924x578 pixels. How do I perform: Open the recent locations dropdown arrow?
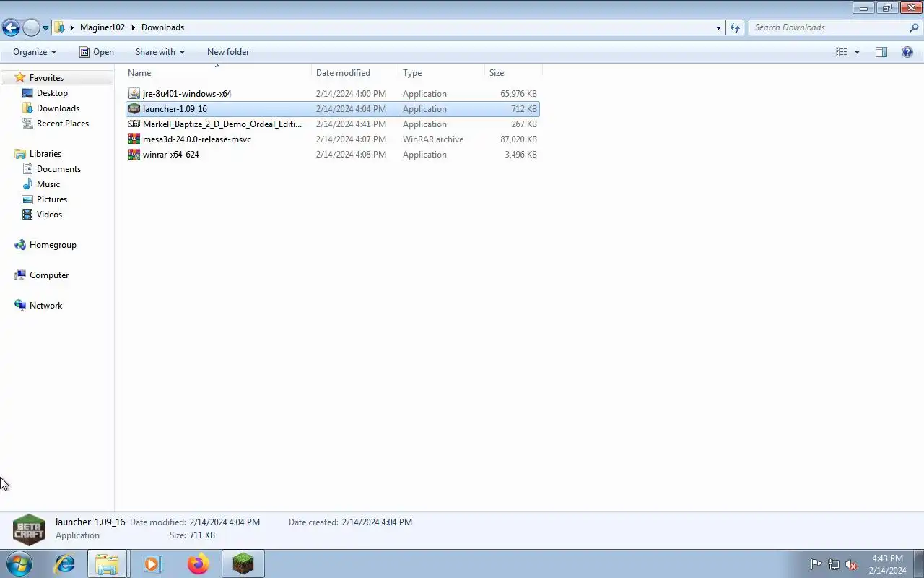pyautogui.click(x=45, y=28)
